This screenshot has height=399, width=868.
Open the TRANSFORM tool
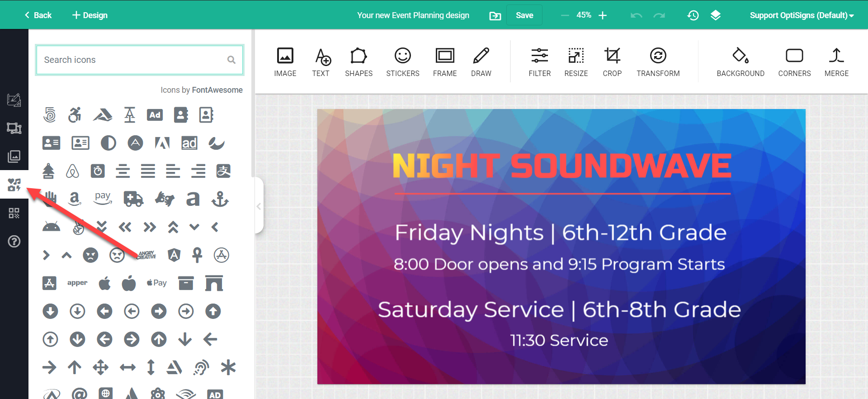pyautogui.click(x=658, y=62)
